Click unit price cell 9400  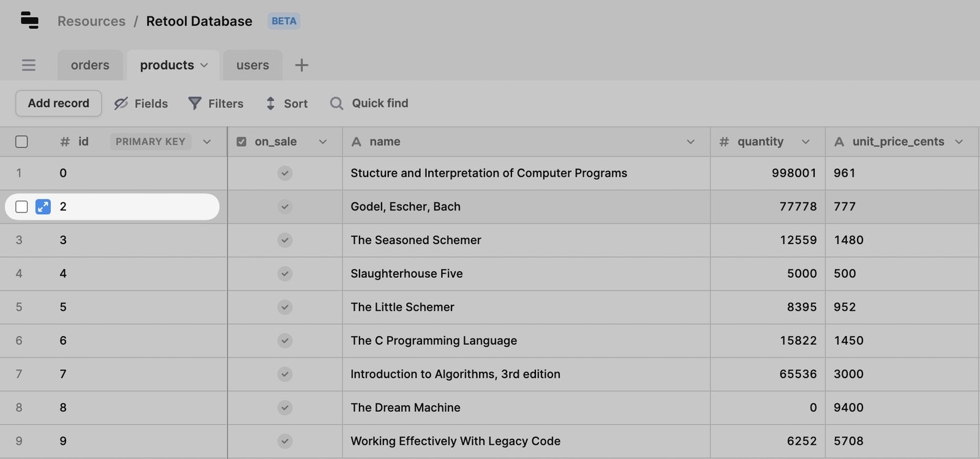(x=902, y=408)
